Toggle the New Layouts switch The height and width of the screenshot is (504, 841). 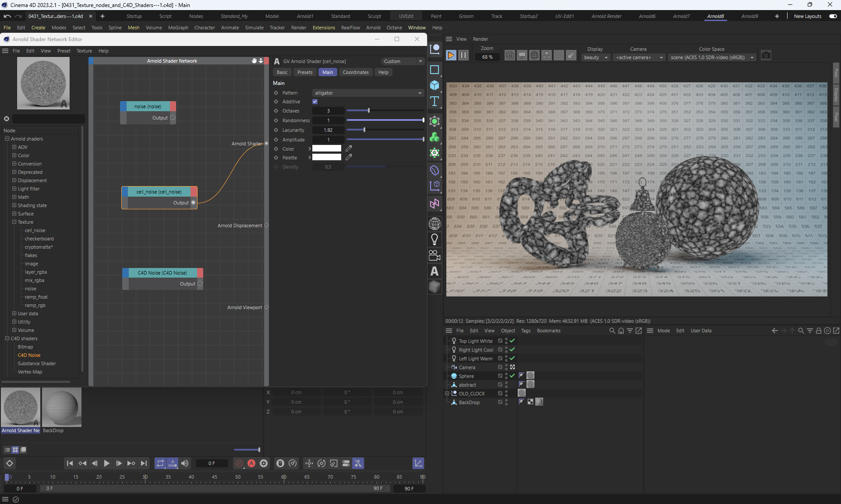[x=833, y=16]
